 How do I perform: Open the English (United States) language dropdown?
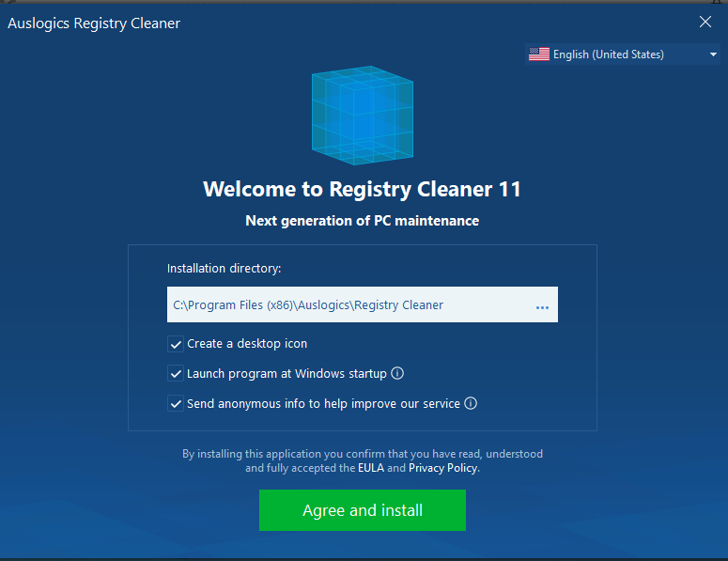coord(623,55)
